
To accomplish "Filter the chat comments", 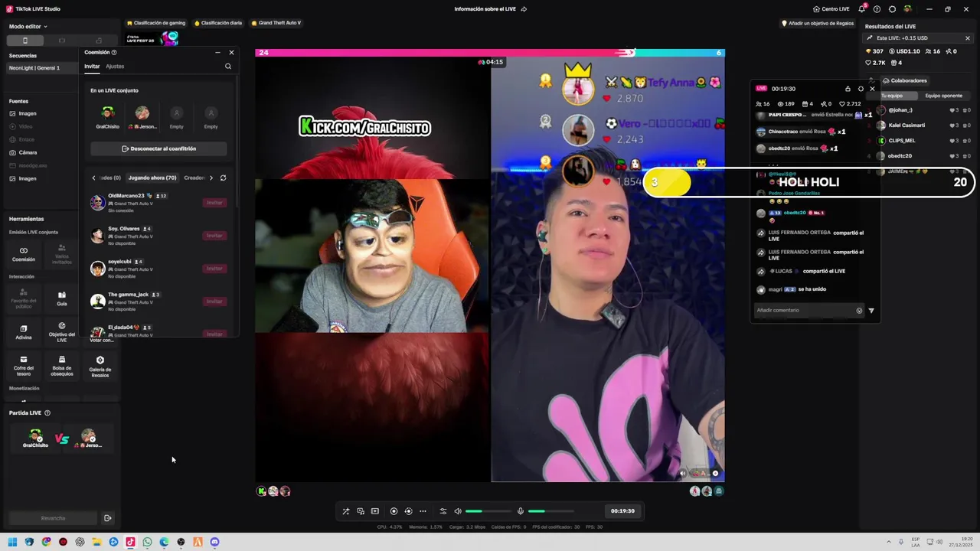I will pyautogui.click(x=871, y=311).
